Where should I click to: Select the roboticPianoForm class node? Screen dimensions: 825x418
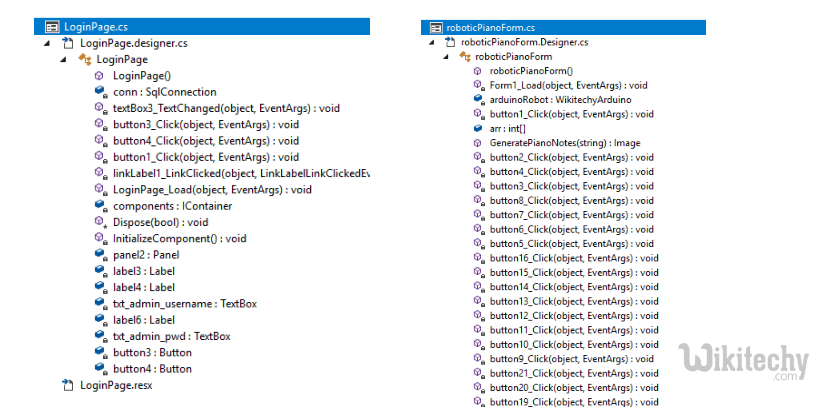click(x=514, y=56)
